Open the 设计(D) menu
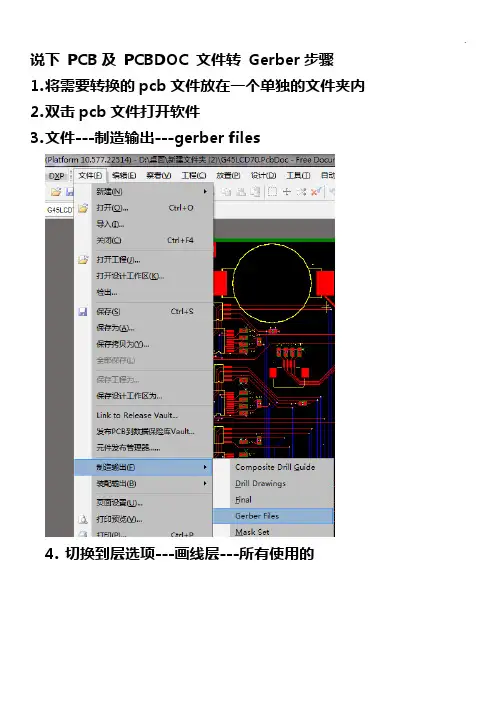 tap(263, 176)
